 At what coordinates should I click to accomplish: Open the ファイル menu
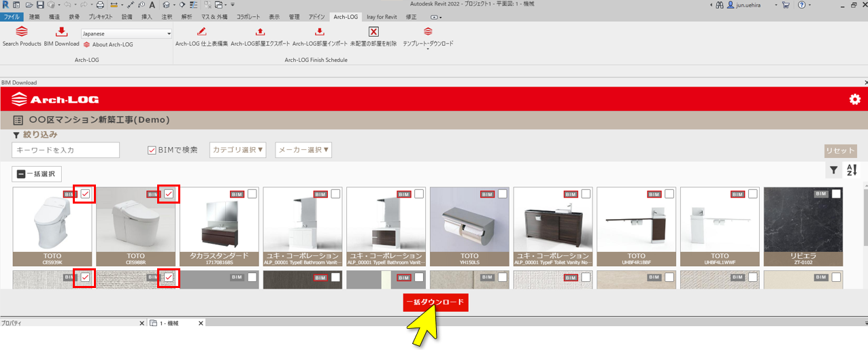(12, 16)
